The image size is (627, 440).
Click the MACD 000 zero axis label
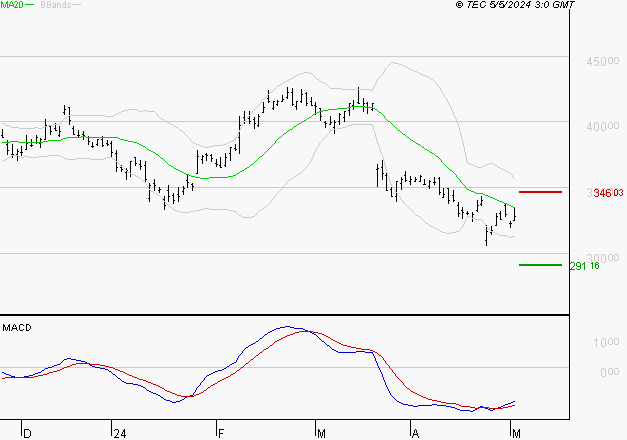(610, 372)
